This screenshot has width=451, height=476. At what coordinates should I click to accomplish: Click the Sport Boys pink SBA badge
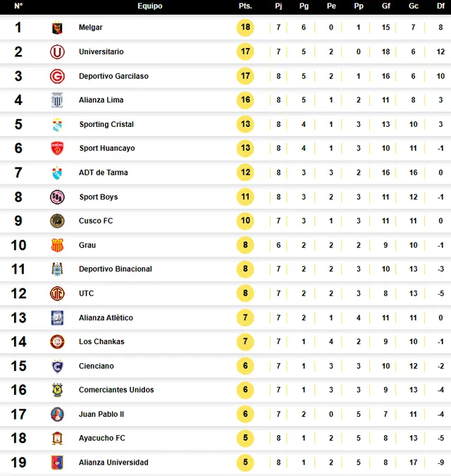[57, 197]
